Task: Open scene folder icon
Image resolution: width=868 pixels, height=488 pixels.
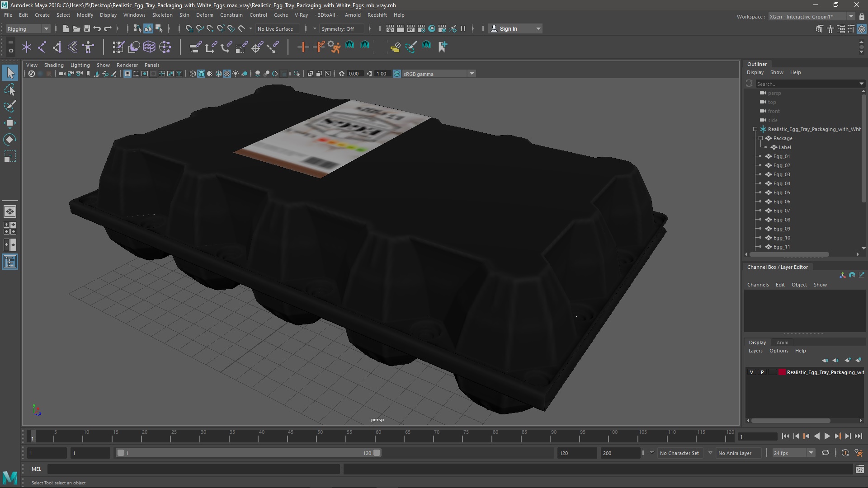Action: pyautogui.click(x=76, y=28)
